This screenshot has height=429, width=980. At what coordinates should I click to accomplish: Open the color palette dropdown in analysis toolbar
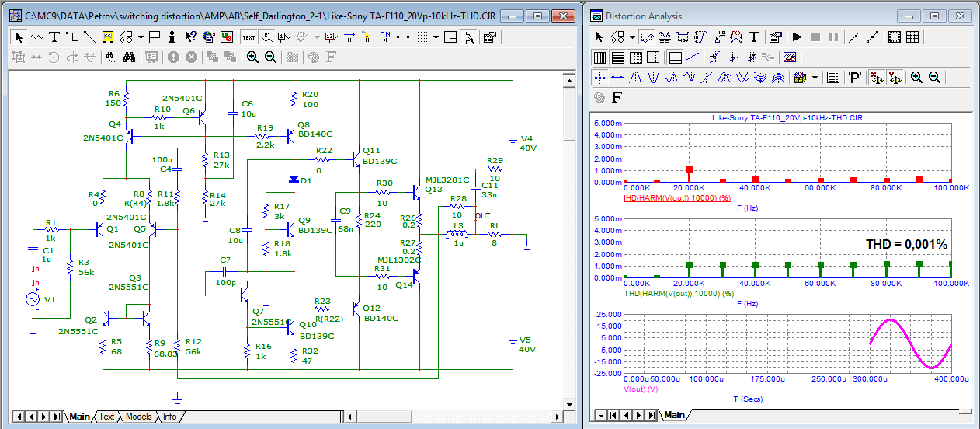[815, 77]
